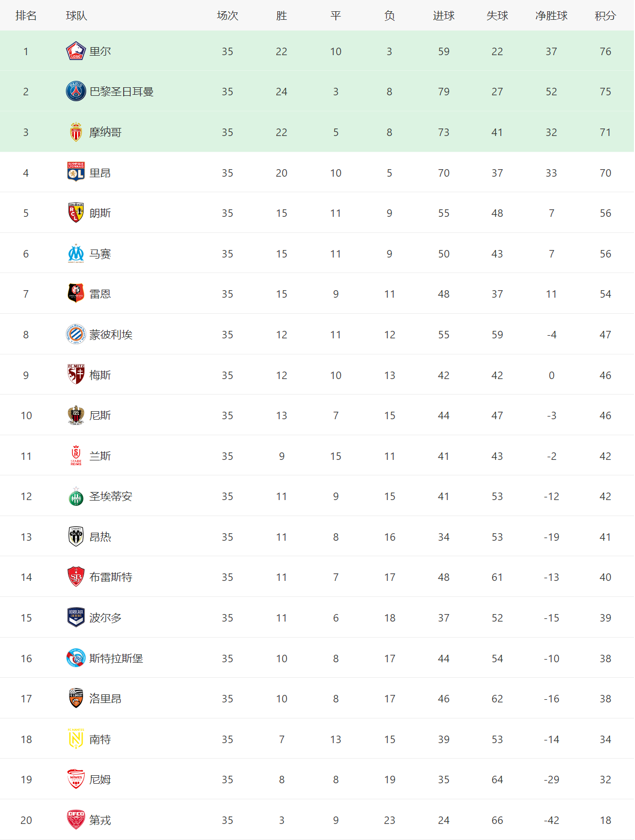
Task: Click the Montpellier (蒙彼利埃) club logo
Action: [x=75, y=334]
